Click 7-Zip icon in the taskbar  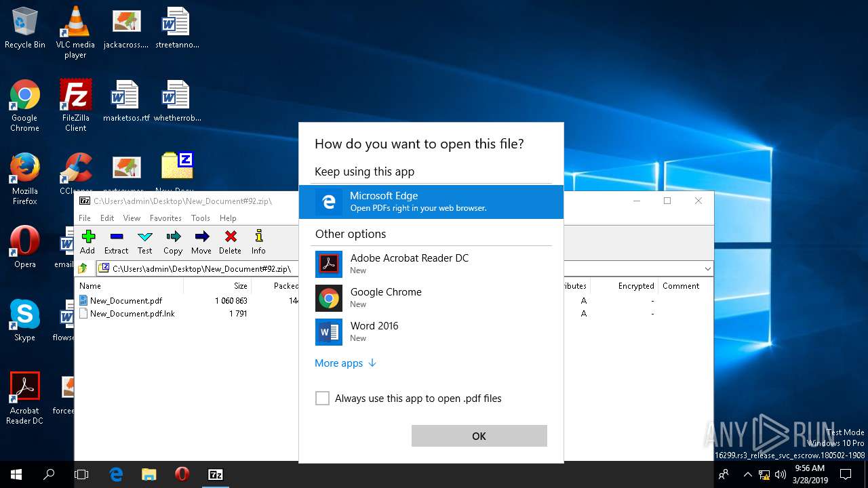[215, 474]
